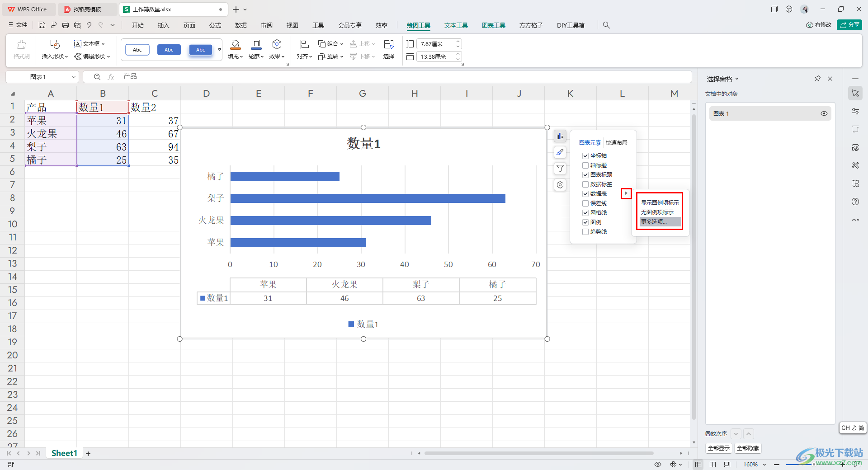Click the properties sliders icon in right sidebar
Viewport: 868px width, 470px height.
coord(855,111)
